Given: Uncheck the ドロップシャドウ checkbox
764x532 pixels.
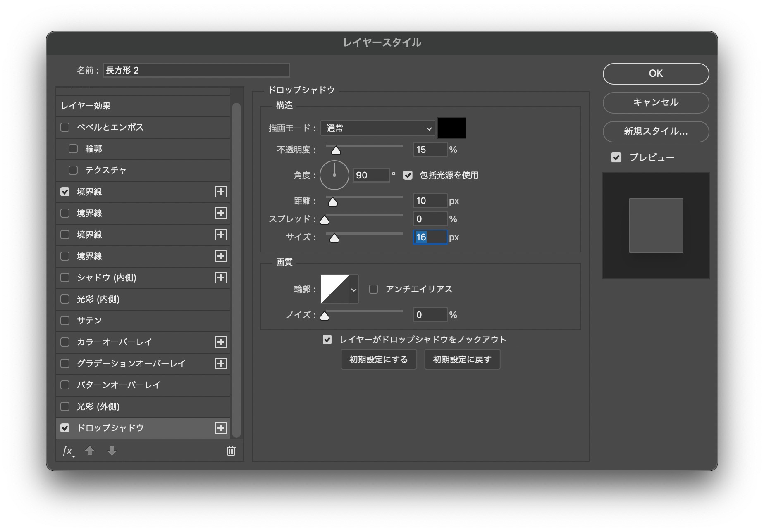Looking at the screenshot, I should 65,428.
